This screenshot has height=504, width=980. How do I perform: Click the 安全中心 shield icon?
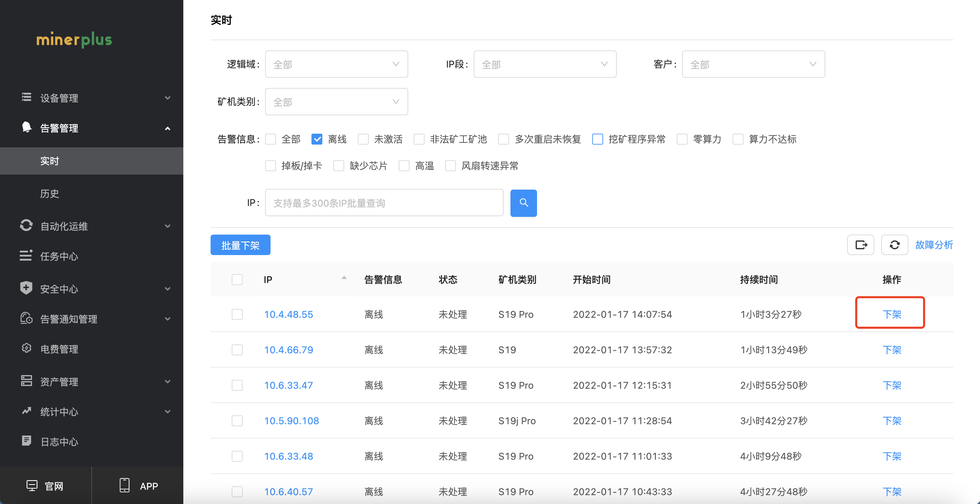26,288
